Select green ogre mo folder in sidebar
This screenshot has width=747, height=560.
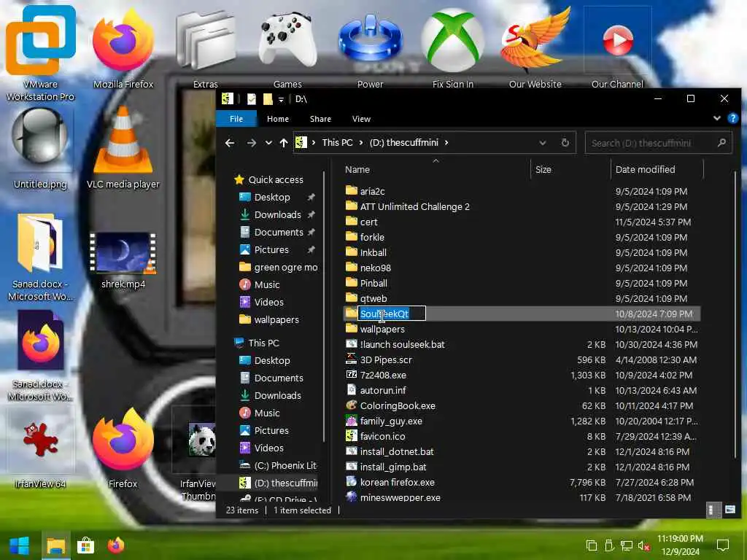click(x=278, y=267)
